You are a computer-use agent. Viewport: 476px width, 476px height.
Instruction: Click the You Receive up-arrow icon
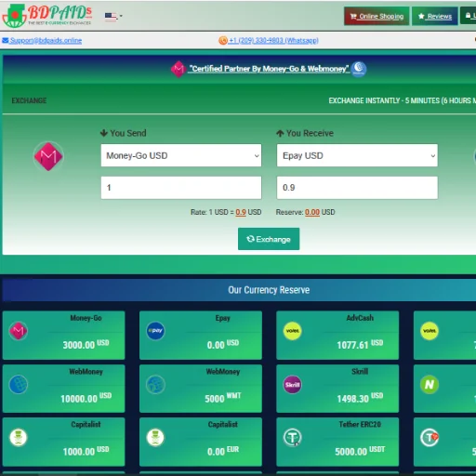[280, 133]
